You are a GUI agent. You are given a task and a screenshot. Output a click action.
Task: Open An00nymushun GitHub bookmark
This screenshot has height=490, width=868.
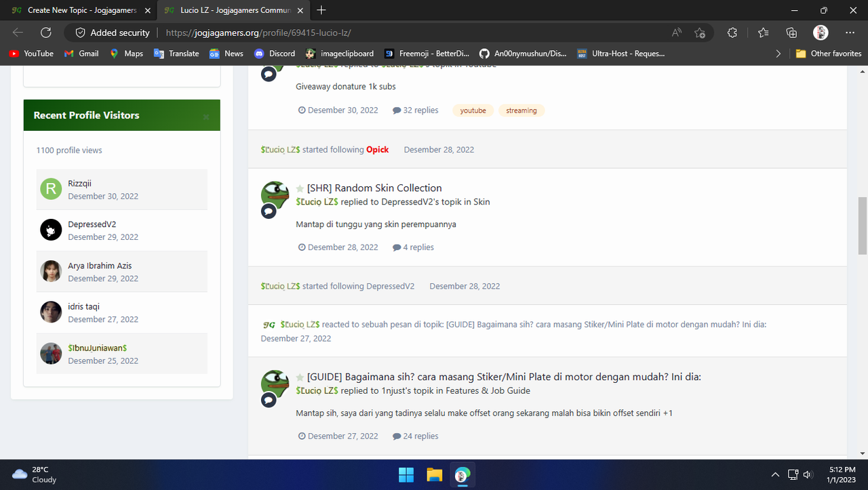[522, 54]
